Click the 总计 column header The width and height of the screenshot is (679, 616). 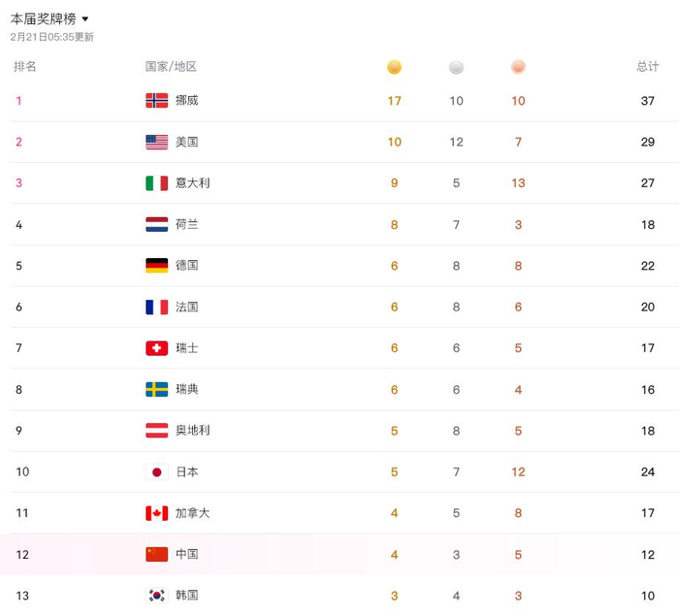648,66
